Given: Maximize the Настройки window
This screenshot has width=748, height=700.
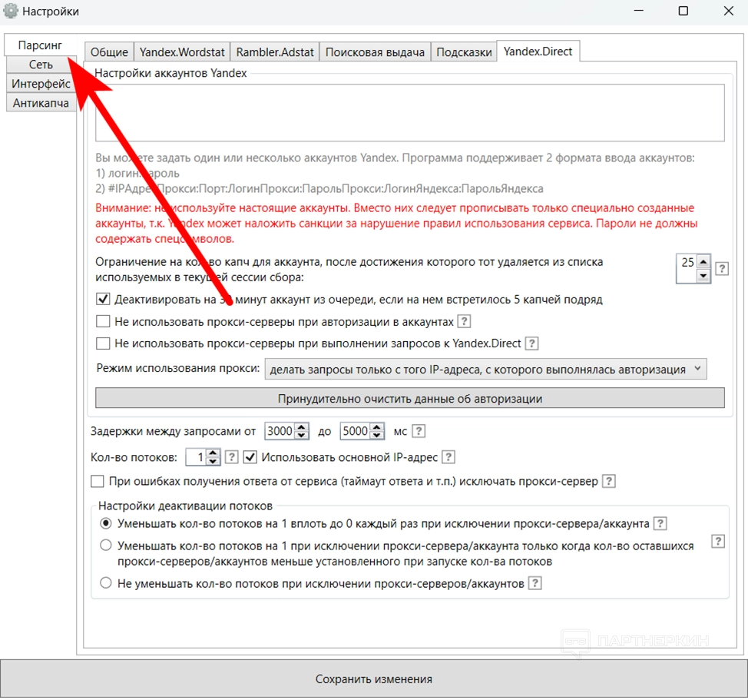Looking at the screenshot, I should coord(683,11).
